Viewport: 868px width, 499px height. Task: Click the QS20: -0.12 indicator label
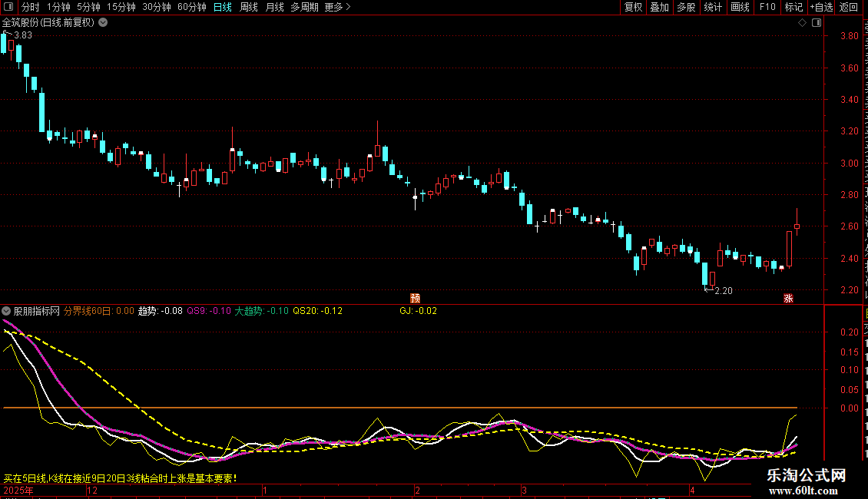[x=318, y=311]
